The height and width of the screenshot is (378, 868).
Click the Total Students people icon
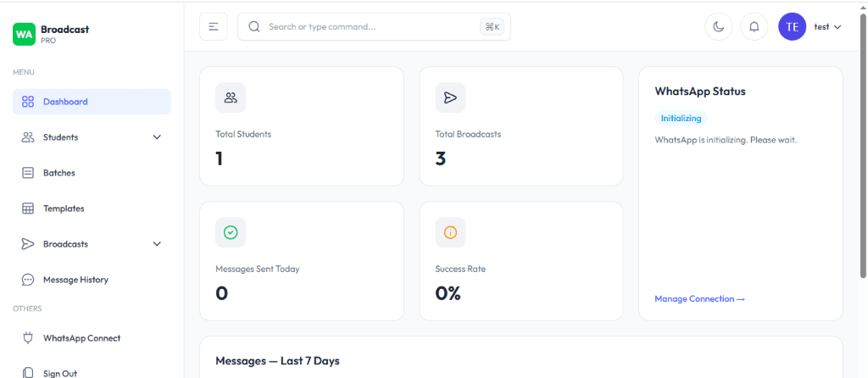(x=231, y=98)
